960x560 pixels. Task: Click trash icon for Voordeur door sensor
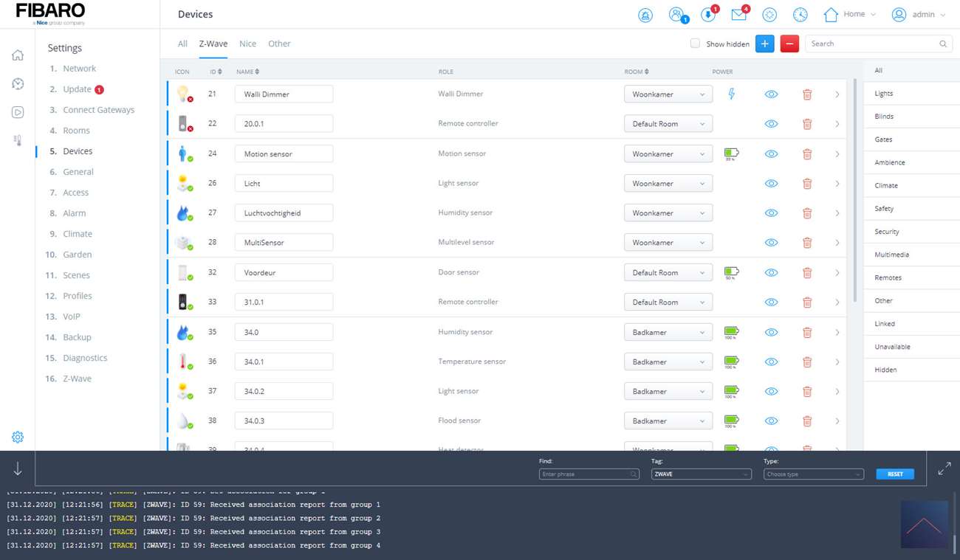pos(807,273)
